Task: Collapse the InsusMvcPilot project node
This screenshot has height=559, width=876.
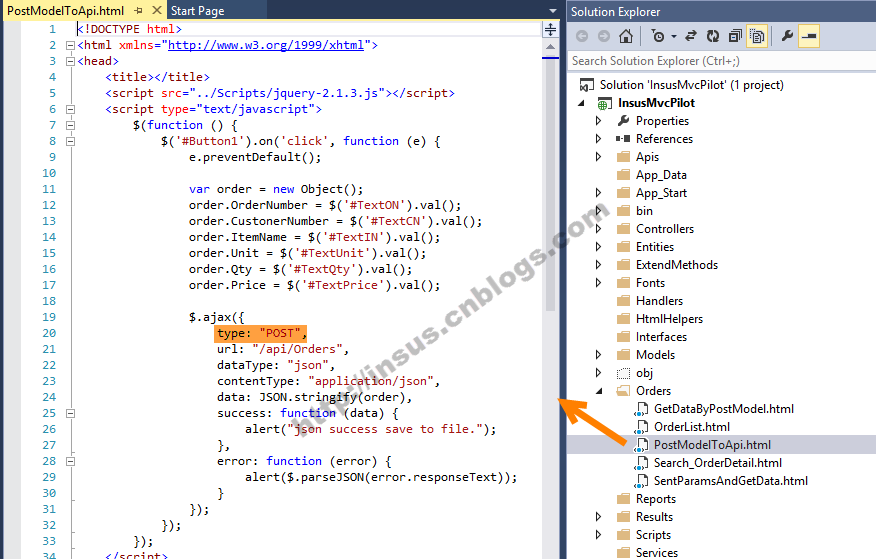Action: pyautogui.click(x=582, y=103)
